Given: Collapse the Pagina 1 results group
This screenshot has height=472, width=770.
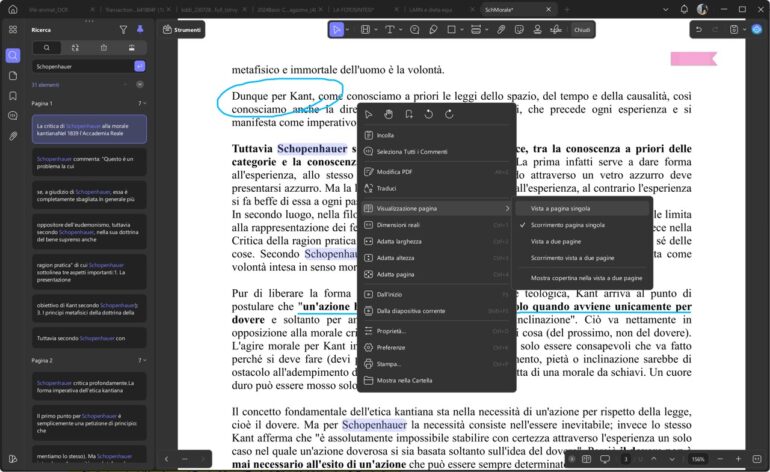Looking at the screenshot, I should click(142, 103).
